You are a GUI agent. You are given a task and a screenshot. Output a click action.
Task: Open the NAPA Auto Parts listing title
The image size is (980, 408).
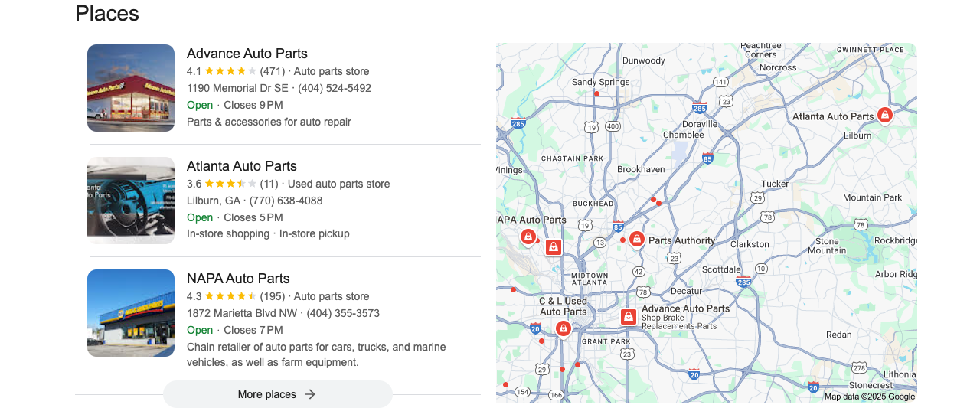[238, 279]
